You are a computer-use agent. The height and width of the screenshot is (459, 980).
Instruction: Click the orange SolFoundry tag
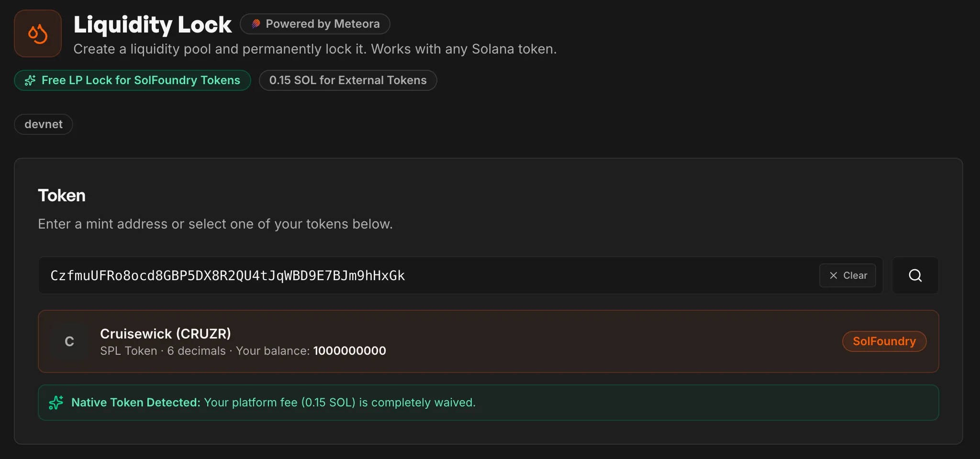[x=884, y=341]
